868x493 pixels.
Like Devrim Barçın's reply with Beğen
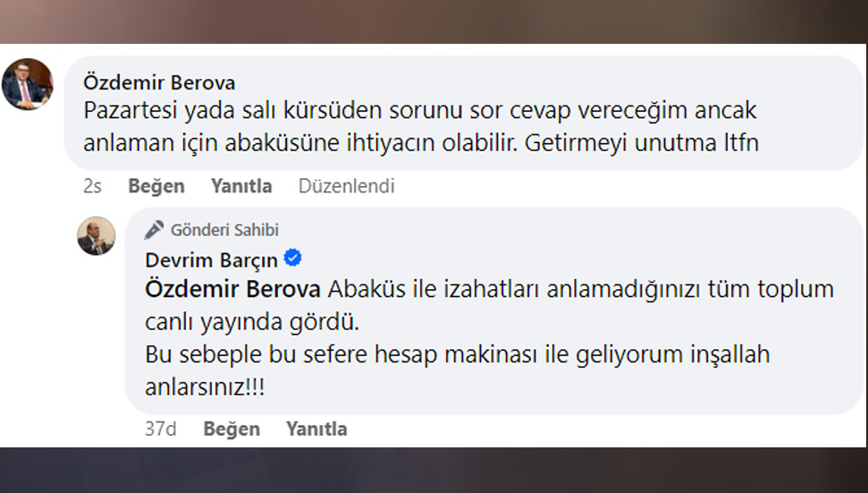click(x=232, y=429)
